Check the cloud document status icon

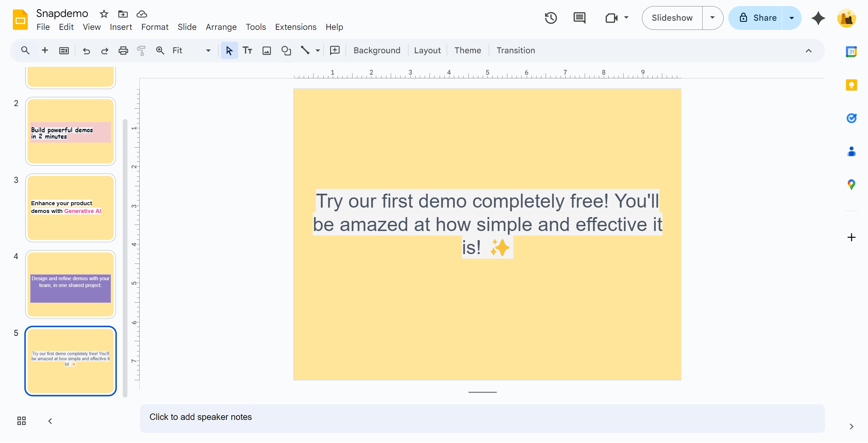pos(142,14)
